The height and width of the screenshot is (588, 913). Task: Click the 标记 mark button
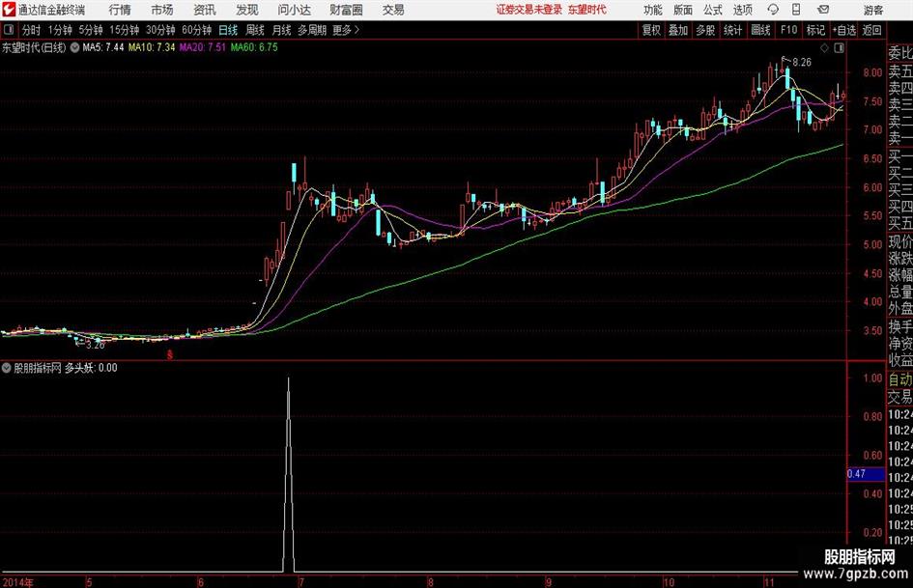coord(815,30)
